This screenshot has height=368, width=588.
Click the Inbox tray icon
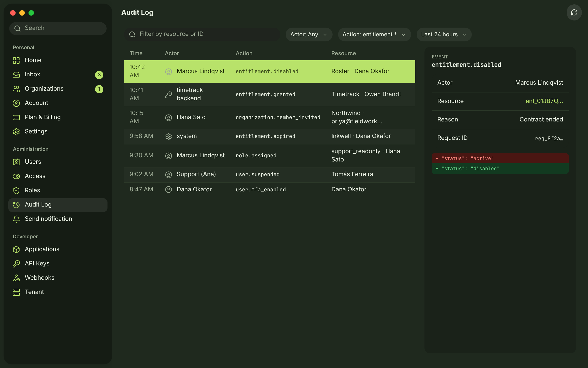tap(16, 75)
